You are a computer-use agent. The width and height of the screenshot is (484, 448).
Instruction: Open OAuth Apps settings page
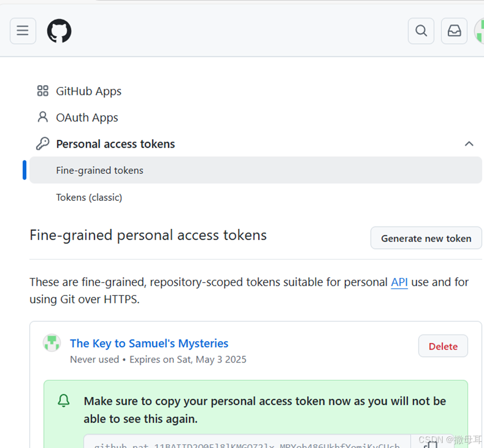pyautogui.click(x=87, y=117)
